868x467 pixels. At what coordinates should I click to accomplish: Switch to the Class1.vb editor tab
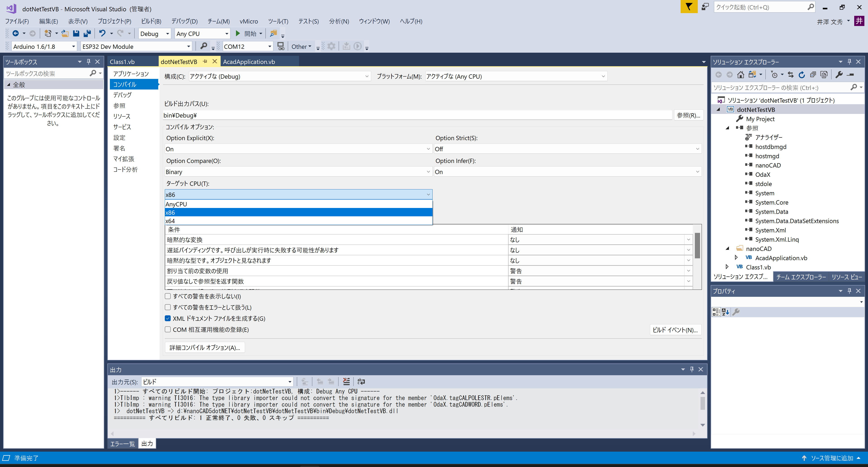[x=122, y=62]
